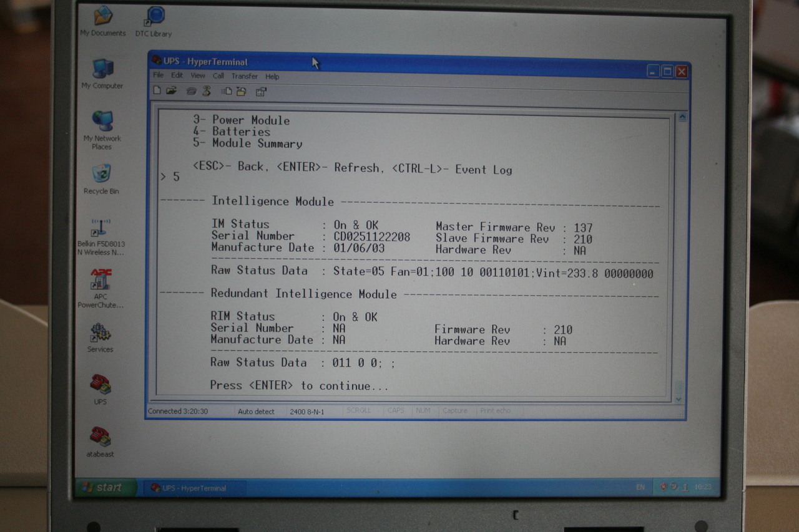Click the terminal scrollbar up arrow
799x532 pixels.
[x=682, y=117]
